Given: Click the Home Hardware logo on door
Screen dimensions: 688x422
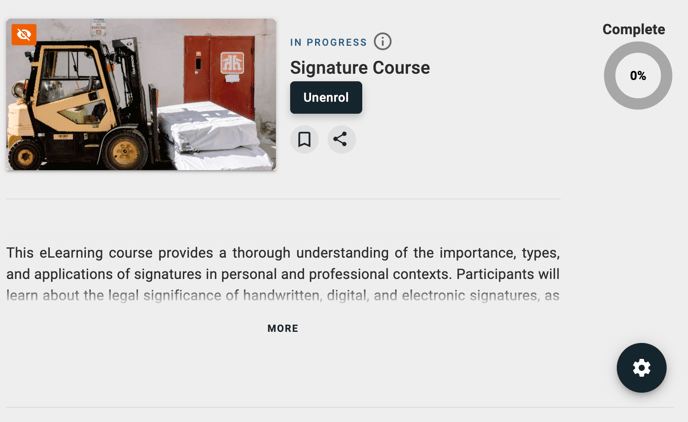Looking at the screenshot, I should coord(232,63).
